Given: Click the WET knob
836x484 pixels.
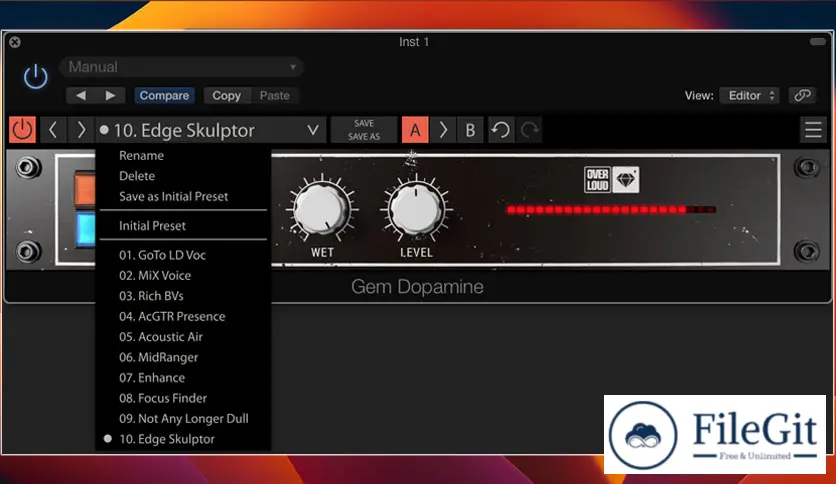Looking at the screenshot, I should (322, 209).
